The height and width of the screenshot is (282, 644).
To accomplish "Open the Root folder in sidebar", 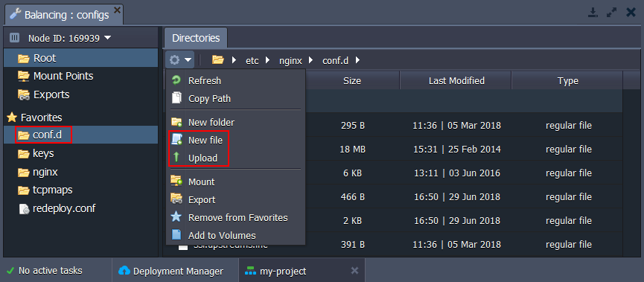I will [81, 58].
